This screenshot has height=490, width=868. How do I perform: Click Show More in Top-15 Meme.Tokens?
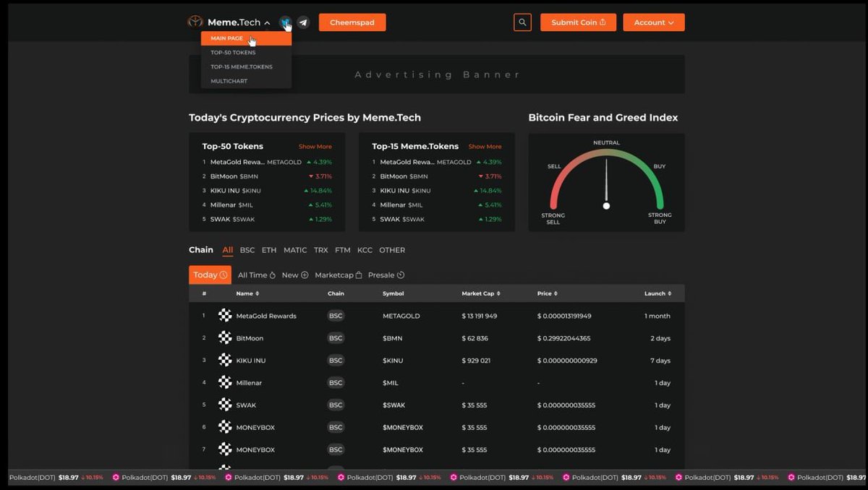pyautogui.click(x=485, y=147)
